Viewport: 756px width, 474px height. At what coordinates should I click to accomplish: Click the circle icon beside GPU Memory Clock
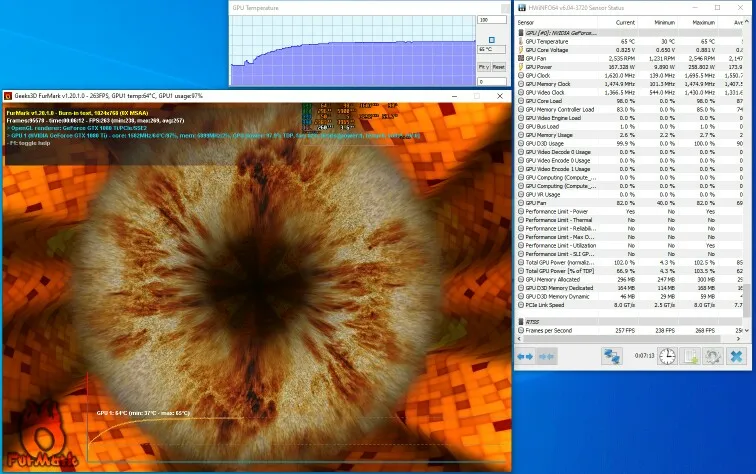[x=521, y=84]
